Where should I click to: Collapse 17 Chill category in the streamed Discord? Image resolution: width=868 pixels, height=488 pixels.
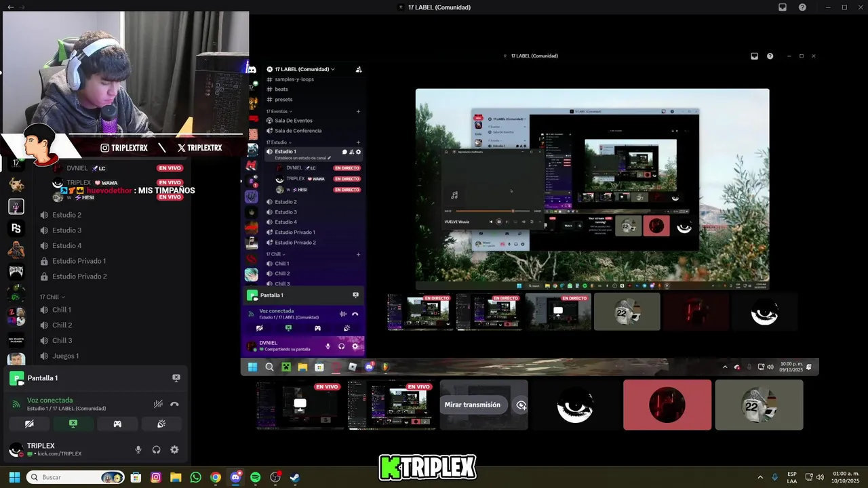click(x=275, y=254)
